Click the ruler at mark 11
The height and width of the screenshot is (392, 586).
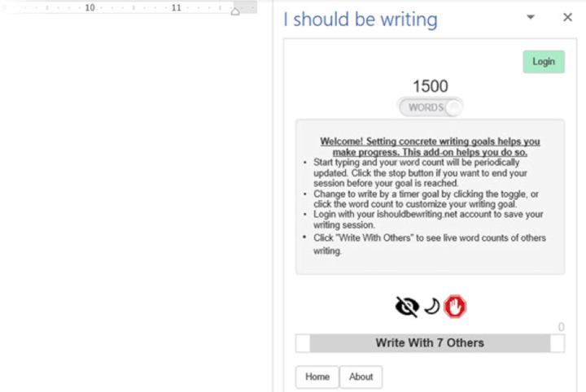(176, 7)
